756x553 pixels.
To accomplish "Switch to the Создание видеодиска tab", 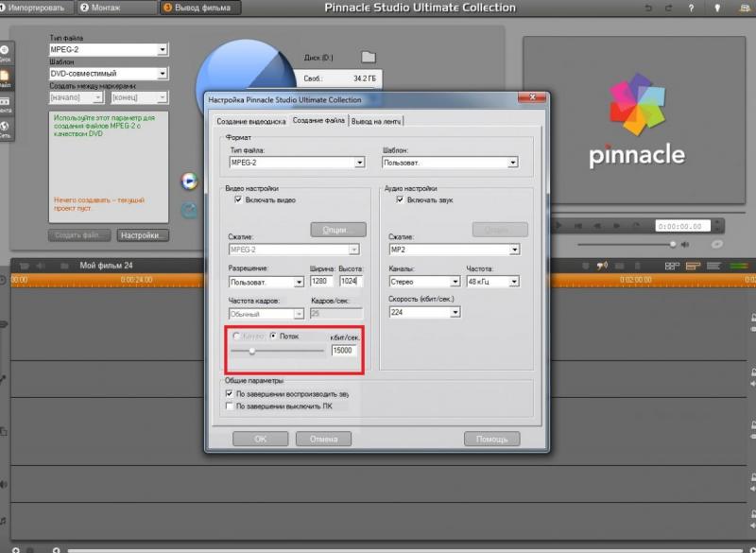I will pyautogui.click(x=250, y=122).
